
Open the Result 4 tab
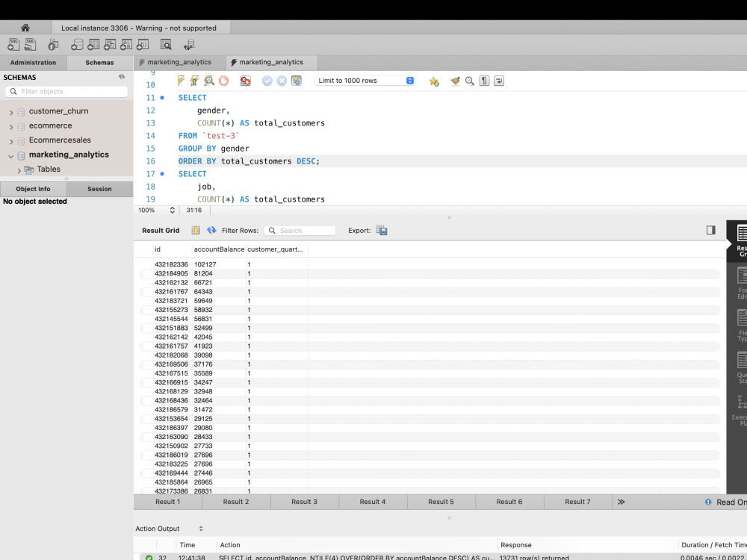(373, 502)
